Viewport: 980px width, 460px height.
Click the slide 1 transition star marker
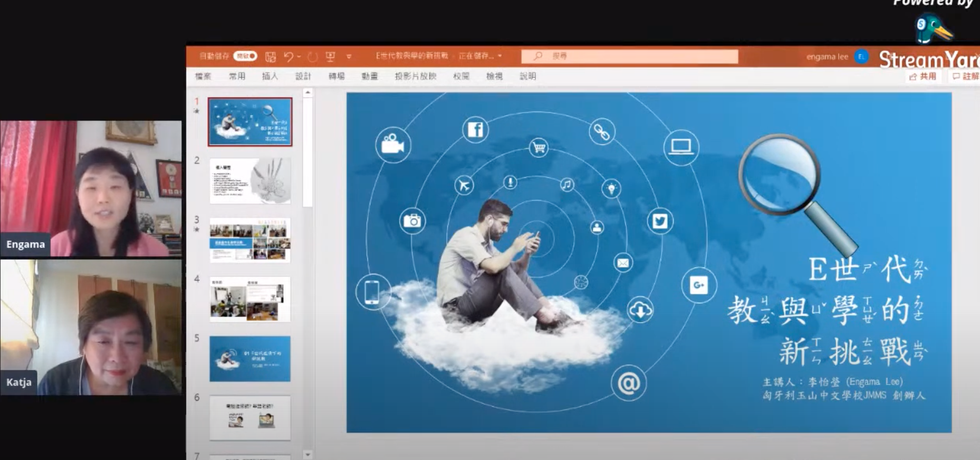197,111
